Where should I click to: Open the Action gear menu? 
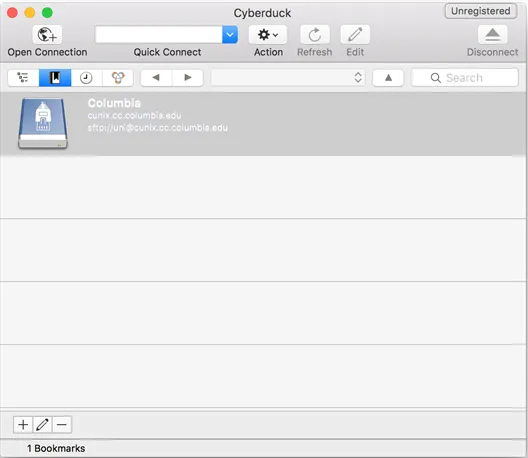coord(268,34)
